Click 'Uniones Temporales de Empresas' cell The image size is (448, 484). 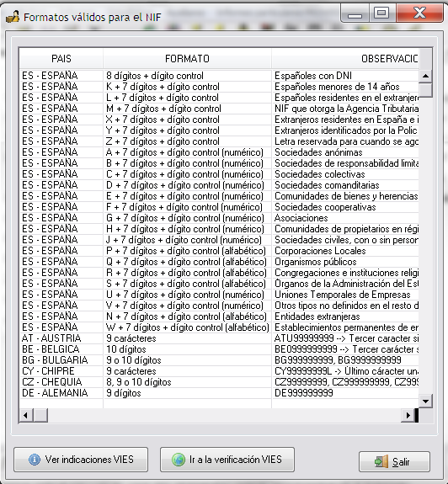(x=345, y=295)
